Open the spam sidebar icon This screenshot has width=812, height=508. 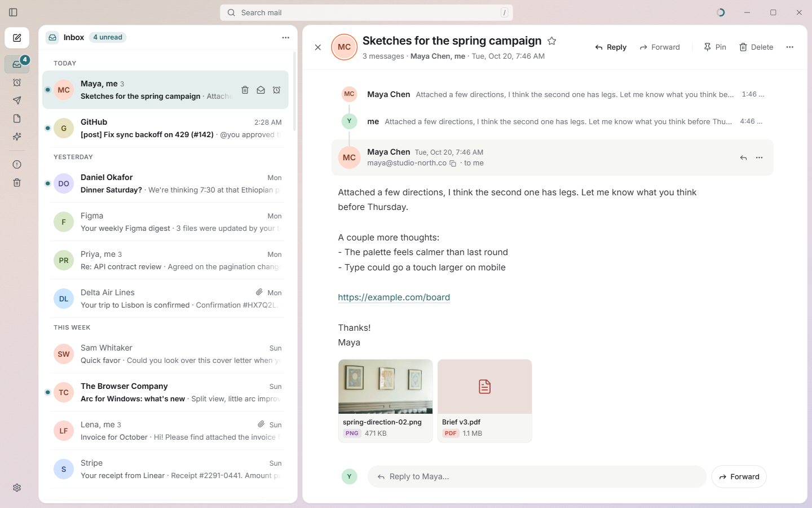tap(17, 164)
